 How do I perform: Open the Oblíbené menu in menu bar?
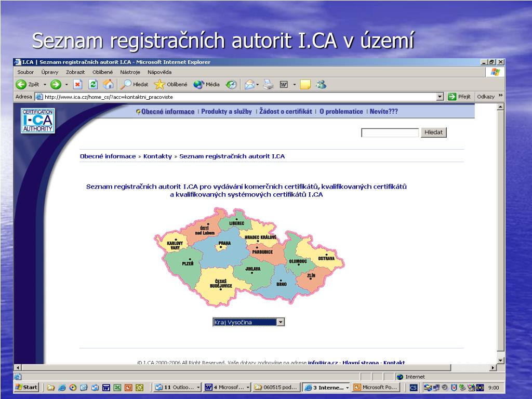[102, 72]
